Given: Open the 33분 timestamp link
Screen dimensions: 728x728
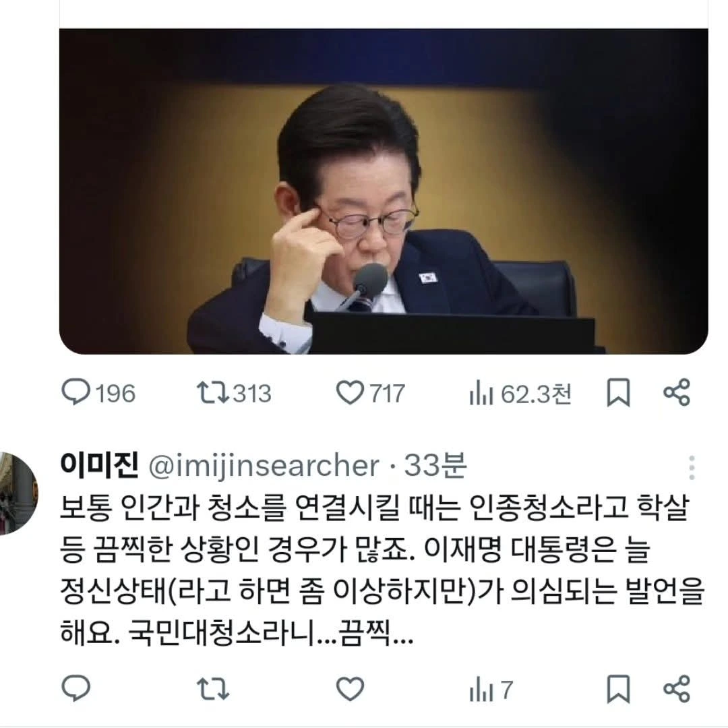Looking at the screenshot, I should point(435,465).
